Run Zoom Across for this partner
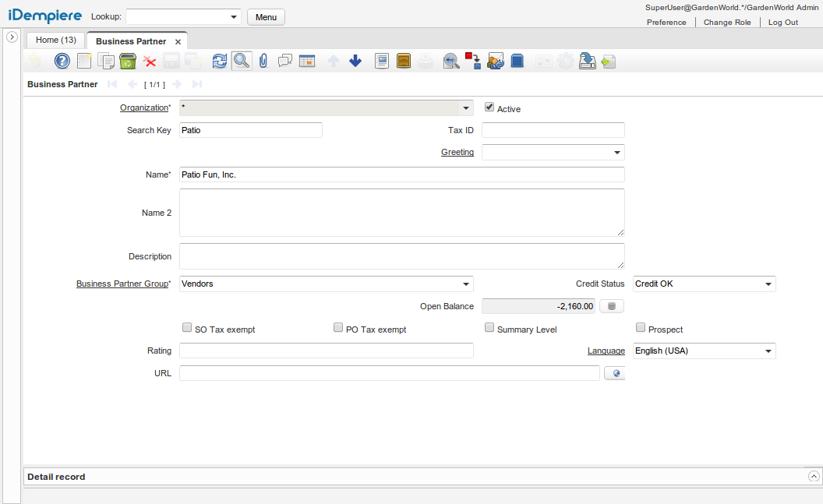 pyautogui.click(x=451, y=60)
